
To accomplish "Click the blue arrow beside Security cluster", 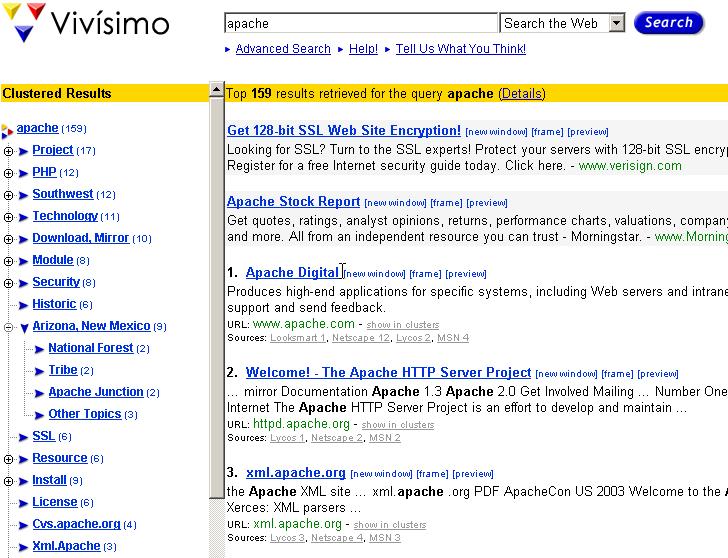I will tap(24, 283).
